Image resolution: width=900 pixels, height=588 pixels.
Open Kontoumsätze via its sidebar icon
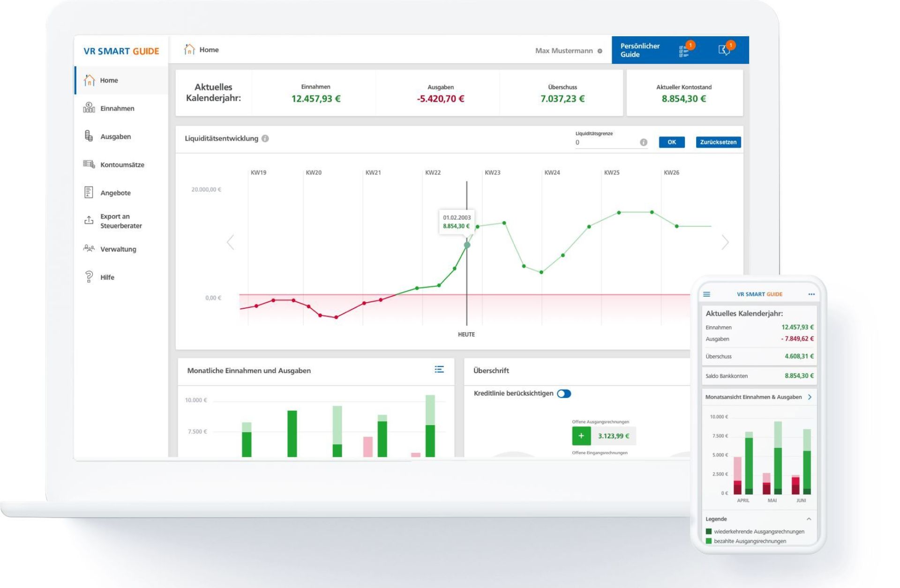click(x=88, y=164)
